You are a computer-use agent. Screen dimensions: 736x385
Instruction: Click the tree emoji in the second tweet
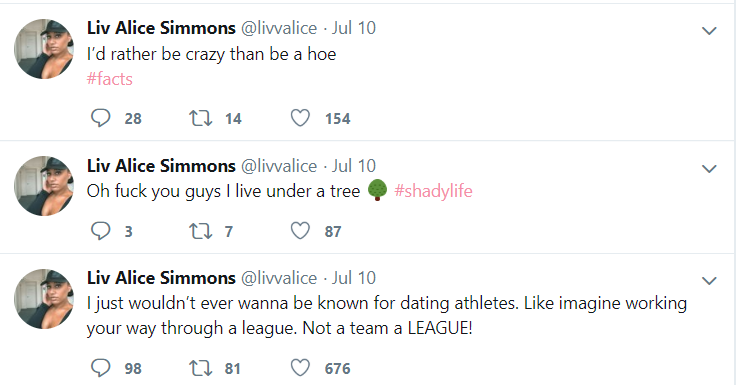point(377,190)
